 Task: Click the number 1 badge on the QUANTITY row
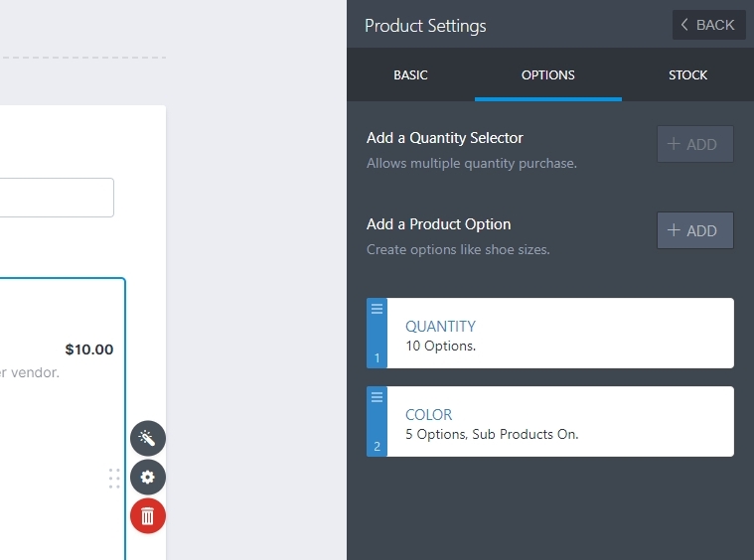pos(377,358)
